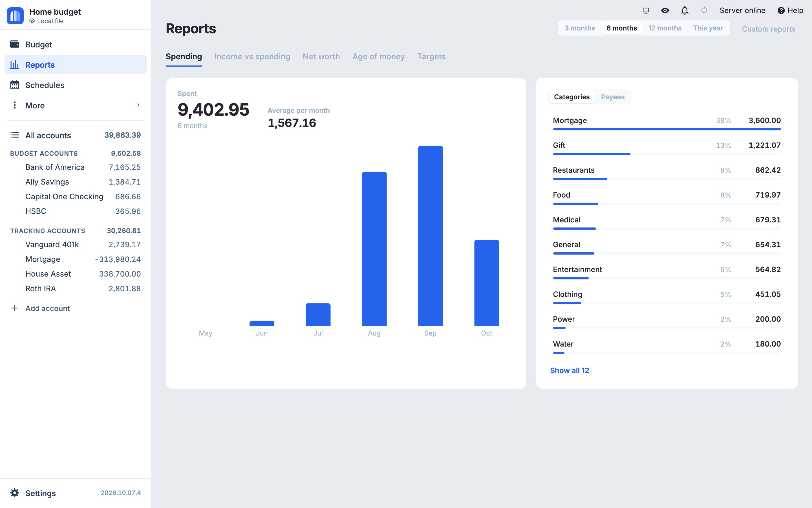812x508 pixels.
Task: Click the sync refresh icon
Action: click(x=704, y=10)
